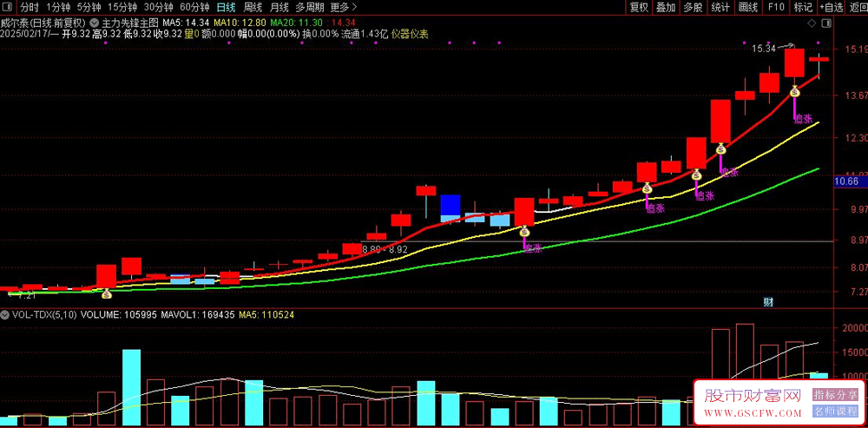The width and height of the screenshot is (868, 428).
Task: Open the 画线 drawing tools
Action: [x=748, y=7]
